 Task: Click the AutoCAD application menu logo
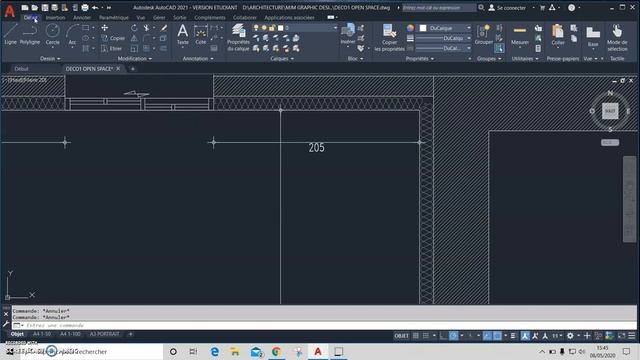tap(9, 11)
